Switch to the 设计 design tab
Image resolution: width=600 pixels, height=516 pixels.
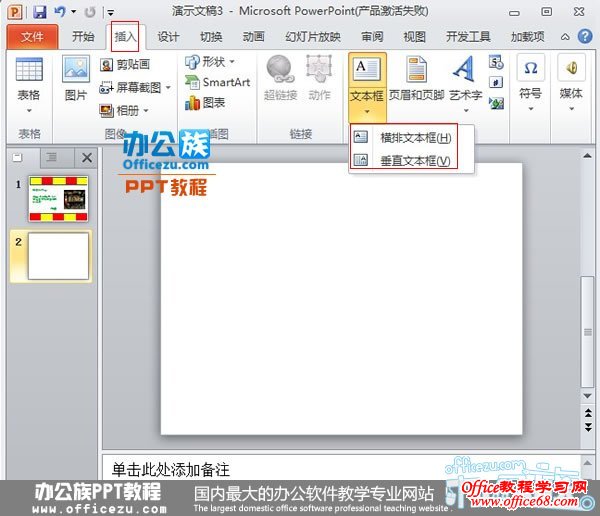[168, 37]
